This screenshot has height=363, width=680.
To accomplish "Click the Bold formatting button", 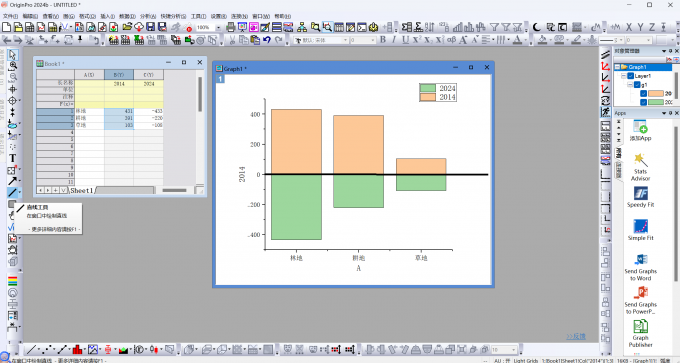I will [382, 39].
